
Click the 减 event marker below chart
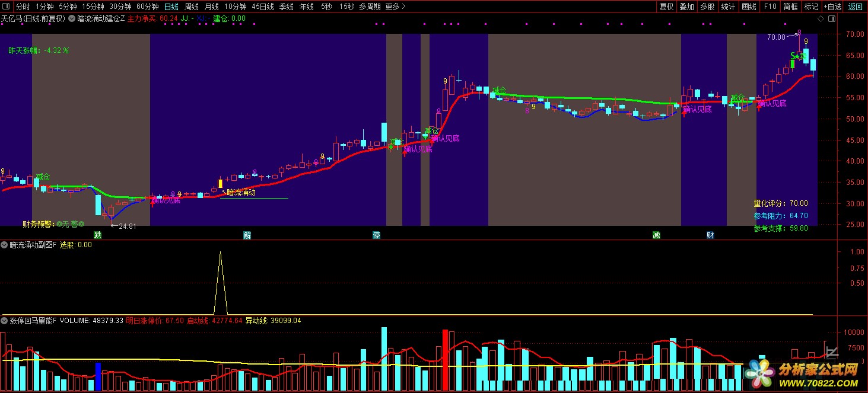pyautogui.click(x=656, y=235)
